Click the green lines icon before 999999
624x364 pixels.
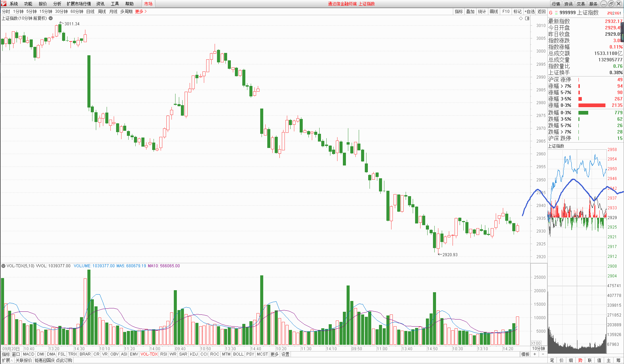556,13
